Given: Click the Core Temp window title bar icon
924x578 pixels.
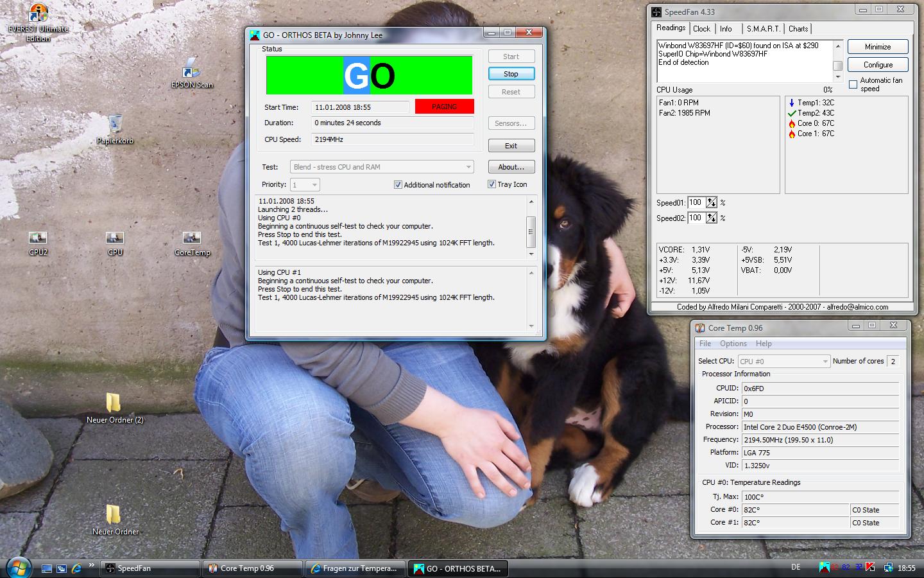Looking at the screenshot, I should (x=700, y=328).
